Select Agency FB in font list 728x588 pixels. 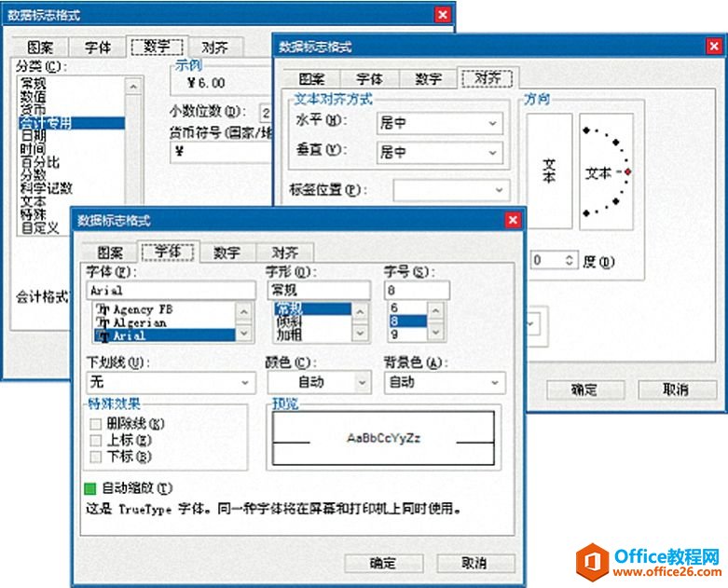point(164,309)
